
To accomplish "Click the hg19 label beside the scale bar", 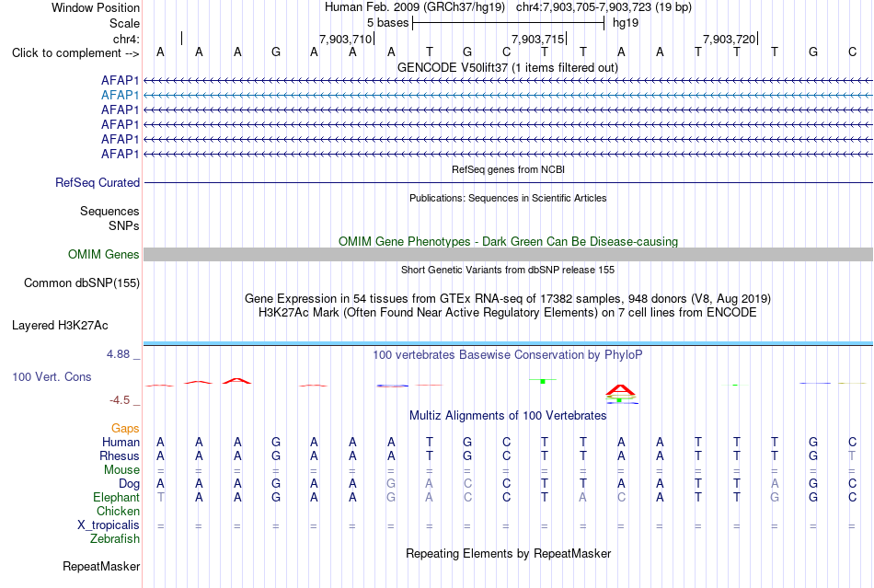I will click(x=626, y=23).
